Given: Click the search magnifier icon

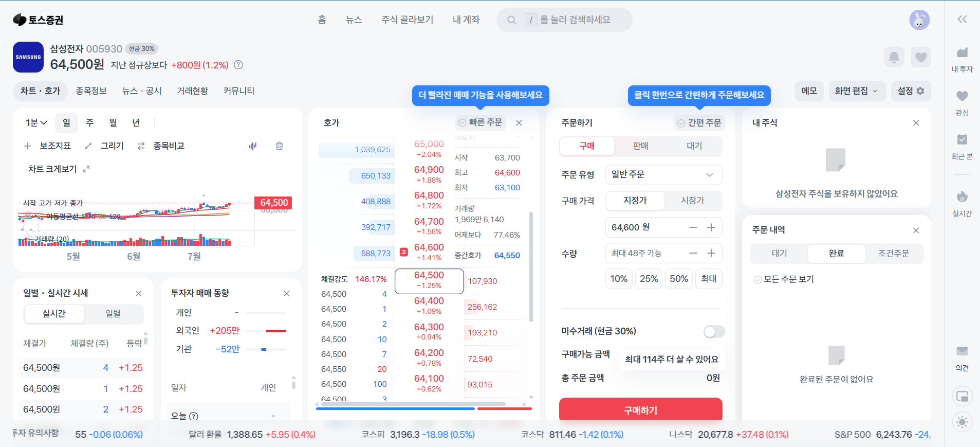Looking at the screenshot, I should pos(512,20).
